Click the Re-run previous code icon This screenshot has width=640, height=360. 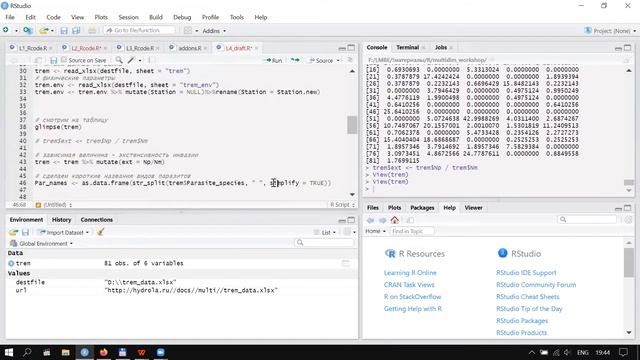[295, 60]
